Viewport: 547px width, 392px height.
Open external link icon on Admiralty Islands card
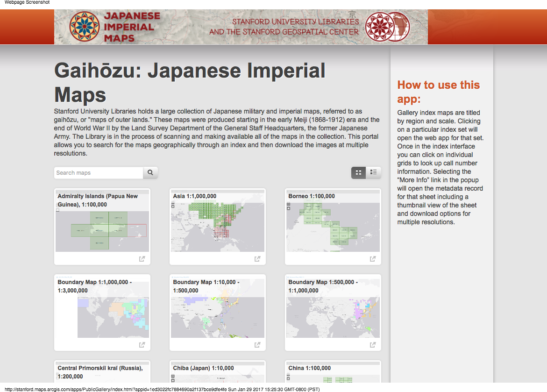[142, 259]
